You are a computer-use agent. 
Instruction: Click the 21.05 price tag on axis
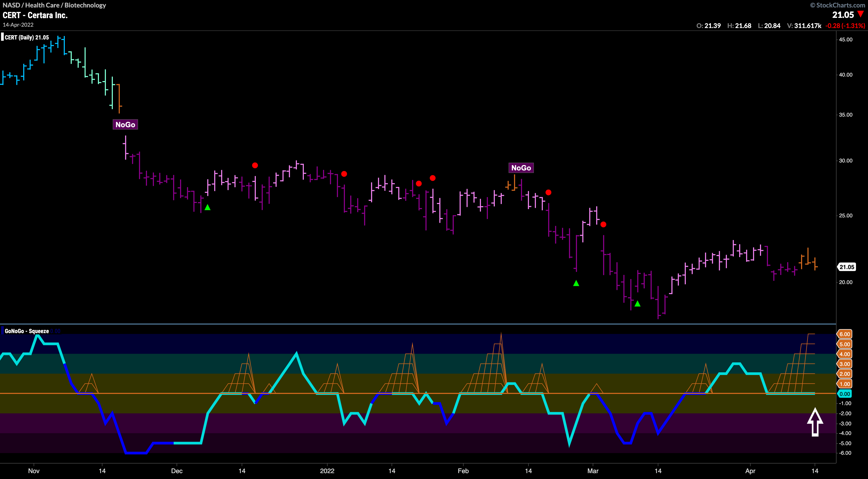846,267
